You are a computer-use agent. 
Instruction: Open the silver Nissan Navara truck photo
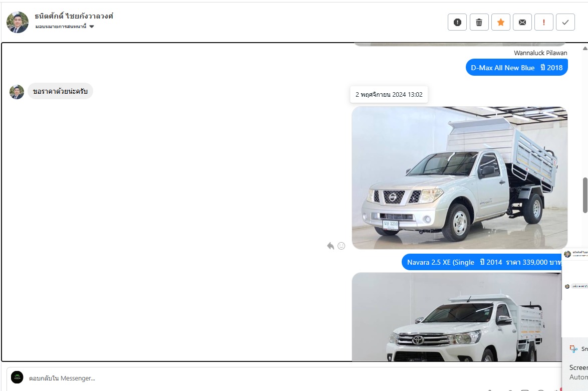coord(459,178)
